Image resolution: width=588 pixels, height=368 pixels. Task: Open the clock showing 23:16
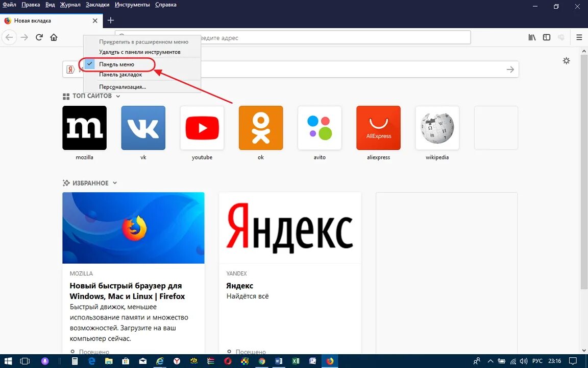pos(555,361)
